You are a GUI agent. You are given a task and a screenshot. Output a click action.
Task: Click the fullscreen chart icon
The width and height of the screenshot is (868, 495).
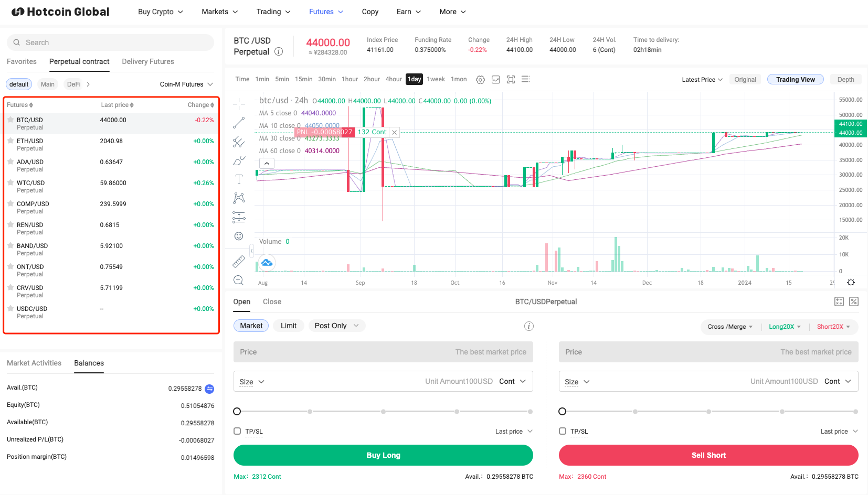(511, 80)
